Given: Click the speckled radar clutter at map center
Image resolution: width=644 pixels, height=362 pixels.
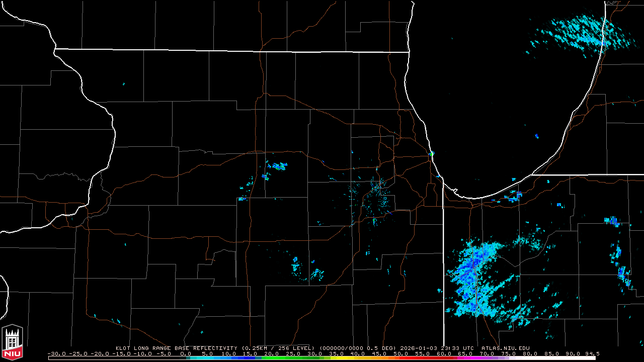Looking at the screenshot, I should 377,199.
